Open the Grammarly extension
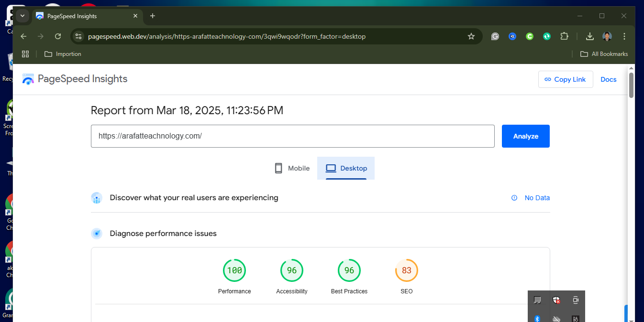The height and width of the screenshot is (322, 644). pos(495,36)
